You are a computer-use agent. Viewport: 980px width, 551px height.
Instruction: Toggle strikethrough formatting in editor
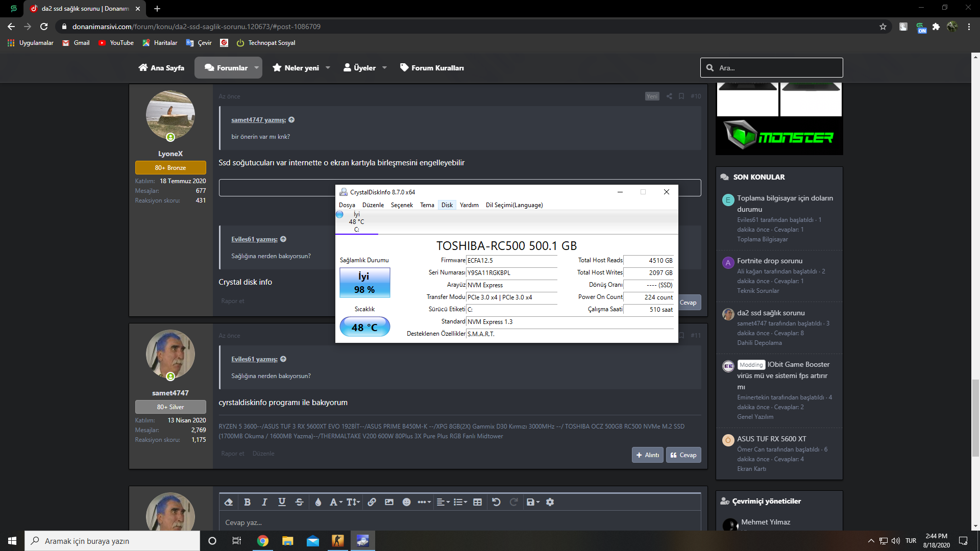[299, 502]
